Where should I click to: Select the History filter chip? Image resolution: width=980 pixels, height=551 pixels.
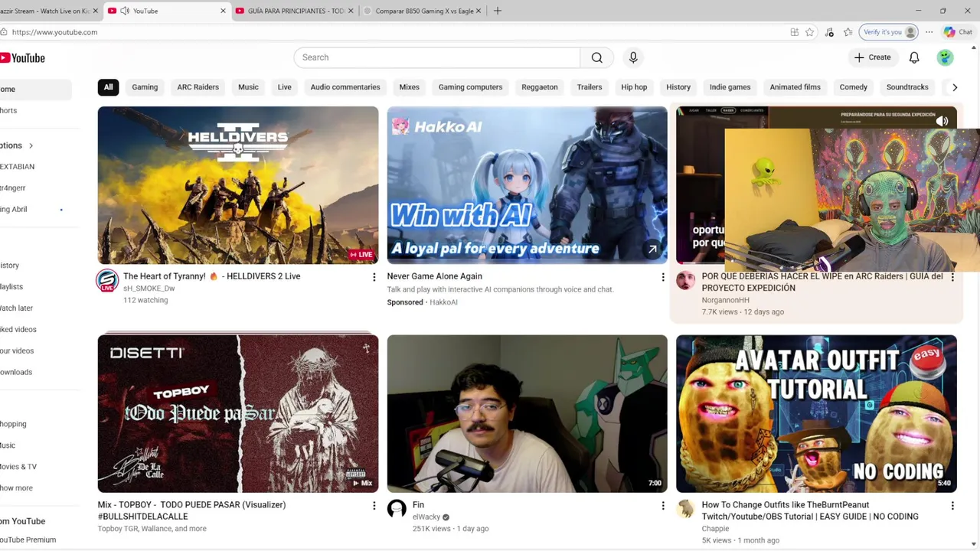tap(678, 87)
